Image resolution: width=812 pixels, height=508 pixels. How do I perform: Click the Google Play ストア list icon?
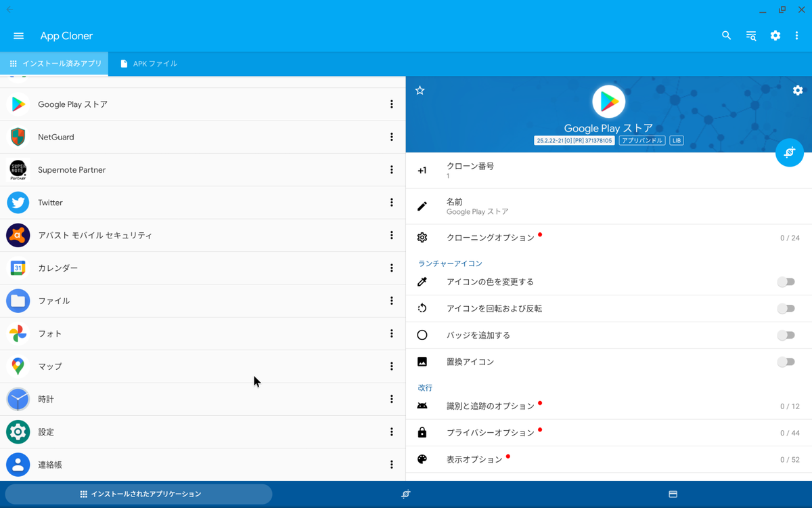point(18,104)
